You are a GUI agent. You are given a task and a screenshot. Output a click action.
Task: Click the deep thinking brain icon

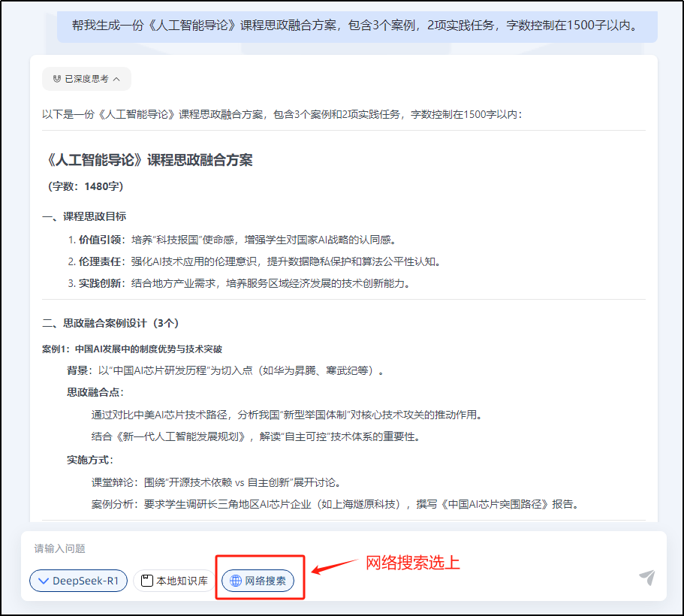[57, 79]
